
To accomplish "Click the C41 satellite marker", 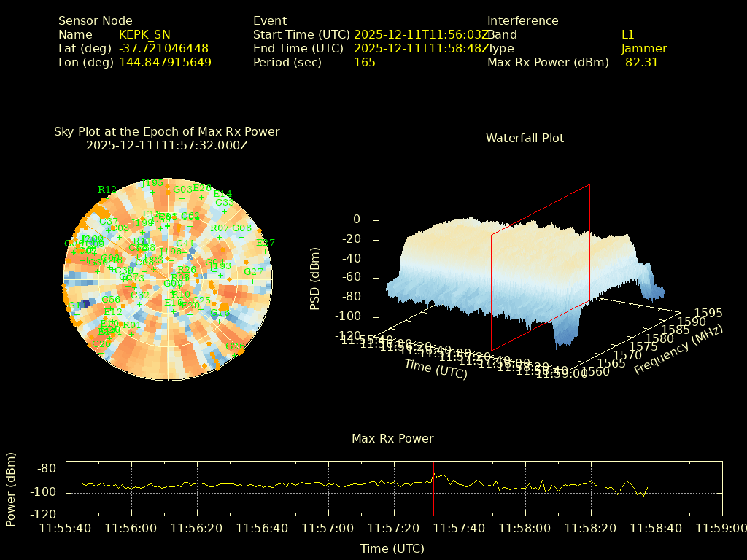I will pos(185,252).
